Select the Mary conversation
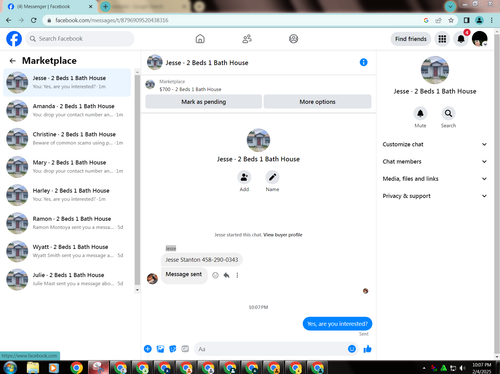This screenshot has height=374, width=500. (x=67, y=167)
